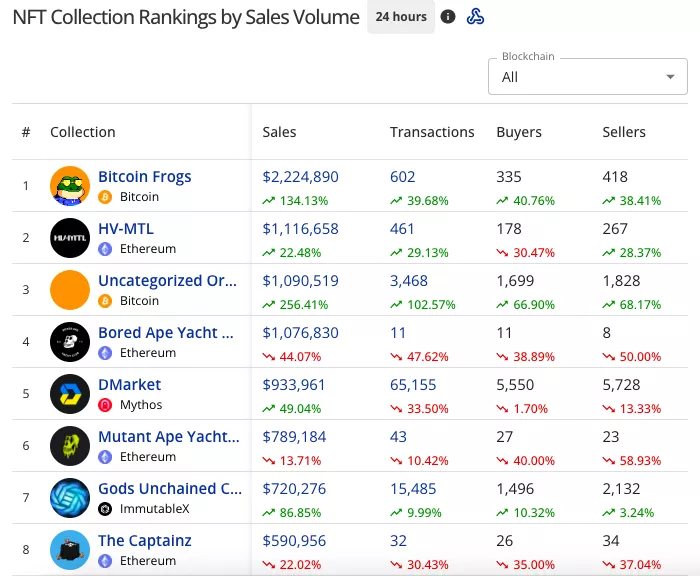This screenshot has width=700, height=576.
Task: Click the $2,224,890 sales value link
Action: pos(300,177)
